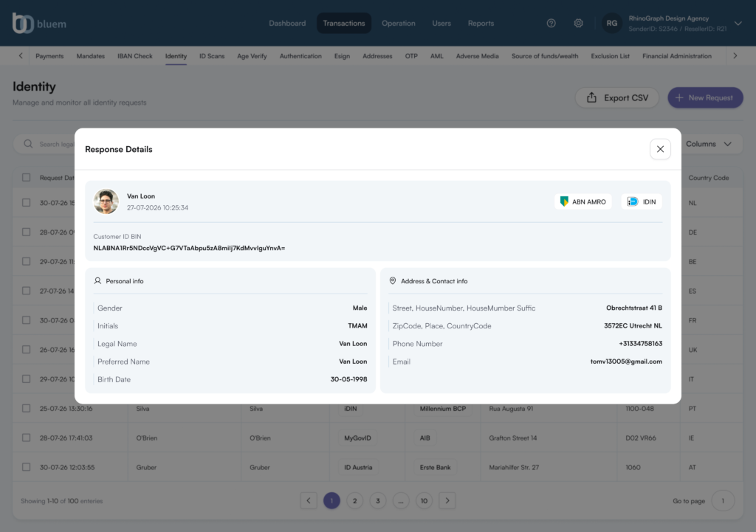Click the New Request button
This screenshot has height=532, width=756.
(x=705, y=98)
